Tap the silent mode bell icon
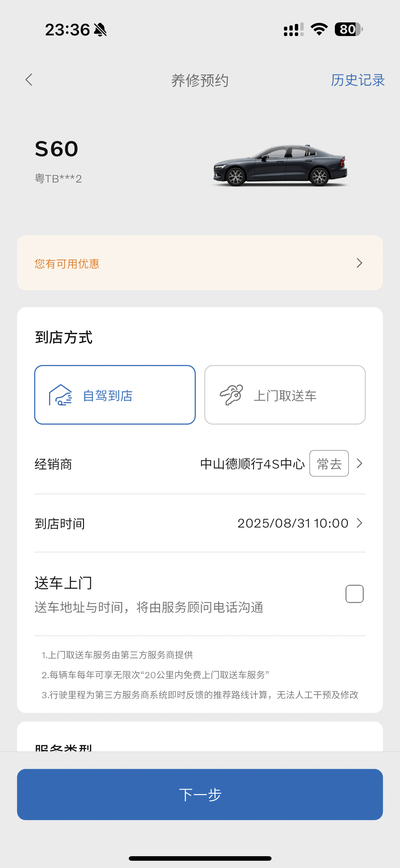The image size is (400, 868). click(x=100, y=30)
